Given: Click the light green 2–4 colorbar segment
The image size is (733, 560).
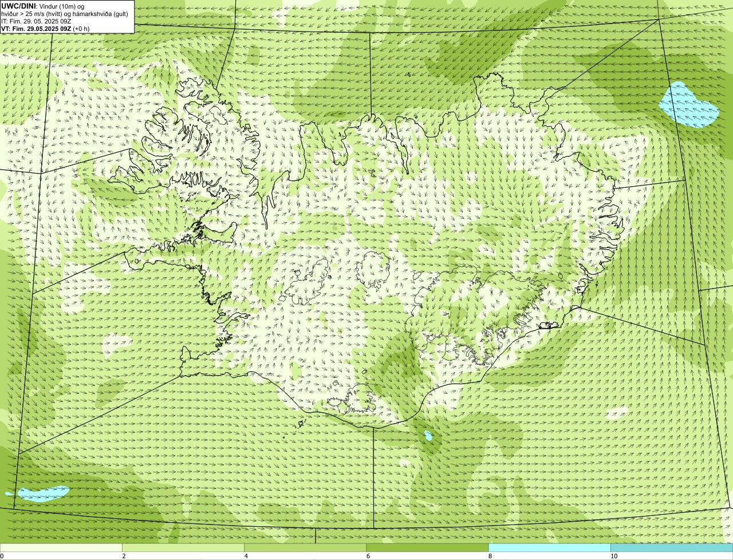Looking at the screenshot, I should coord(183,548).
